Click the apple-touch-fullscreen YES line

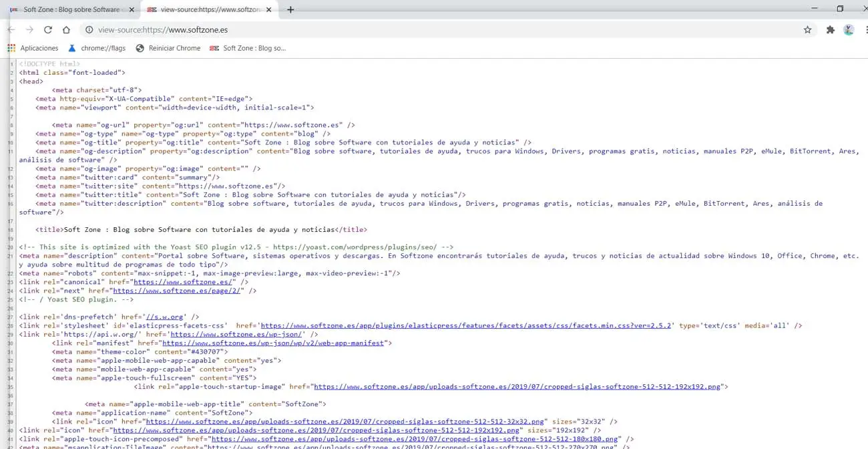[154, 378]
